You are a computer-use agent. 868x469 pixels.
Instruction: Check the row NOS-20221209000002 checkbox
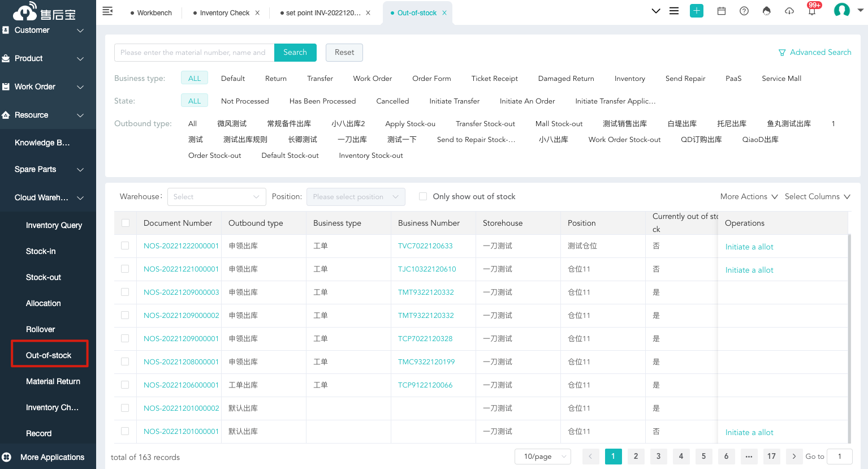coord(125,315)
